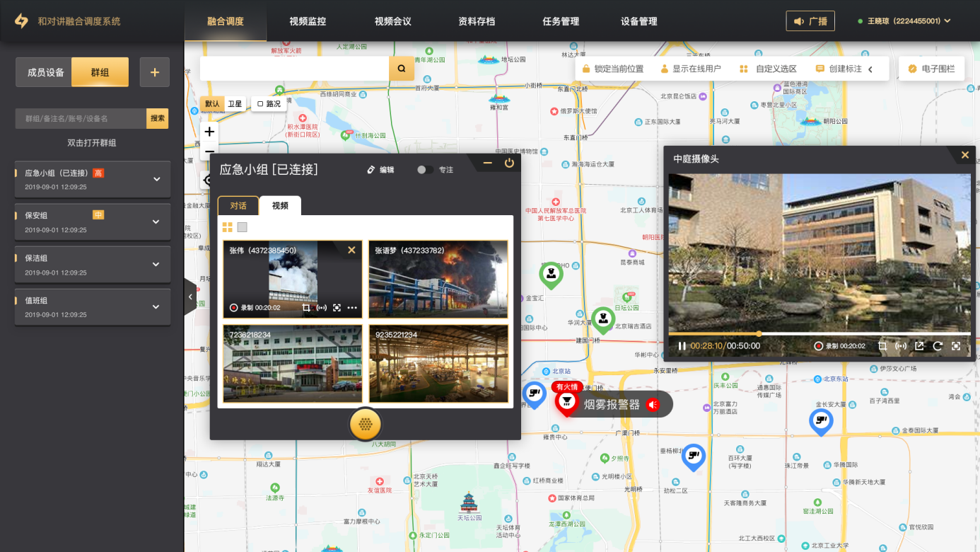980x552 pixels.
Task: Toggle the 专注 focus switch
Action: pos(425,170)
